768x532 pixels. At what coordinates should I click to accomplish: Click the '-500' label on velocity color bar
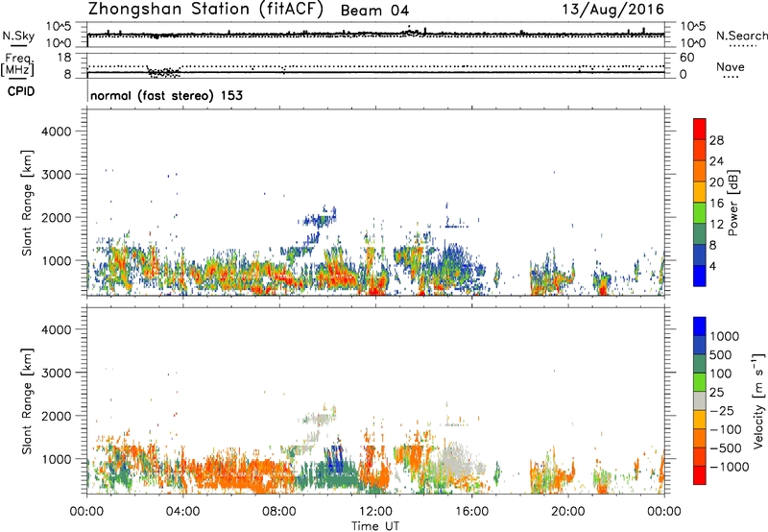pos(725,448)
